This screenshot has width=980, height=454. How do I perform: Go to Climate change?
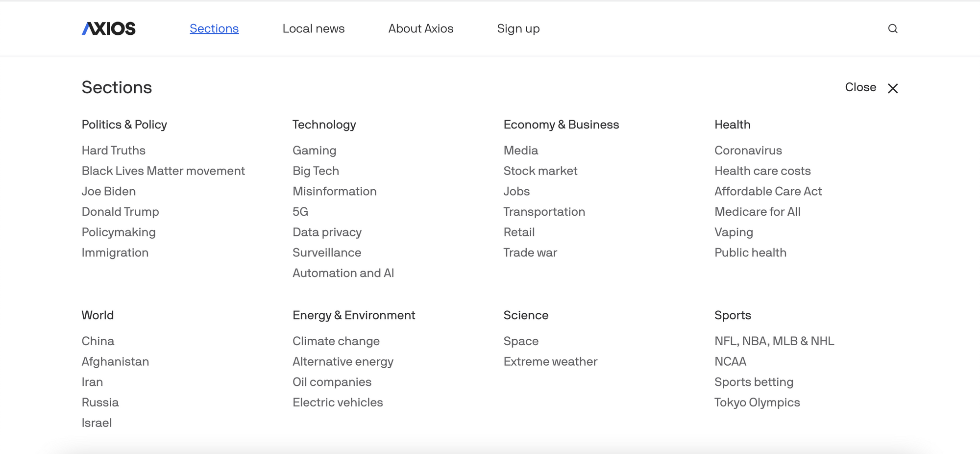(x=336, y=341)
